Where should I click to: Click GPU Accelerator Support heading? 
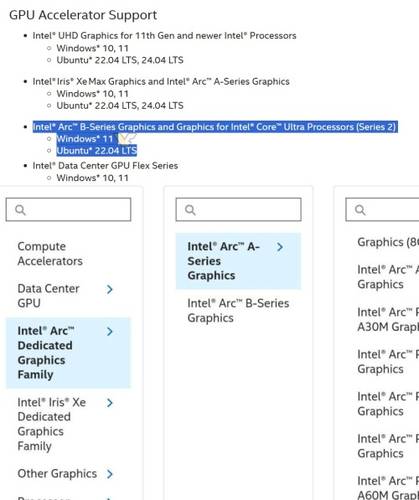(x=83, y=15)
